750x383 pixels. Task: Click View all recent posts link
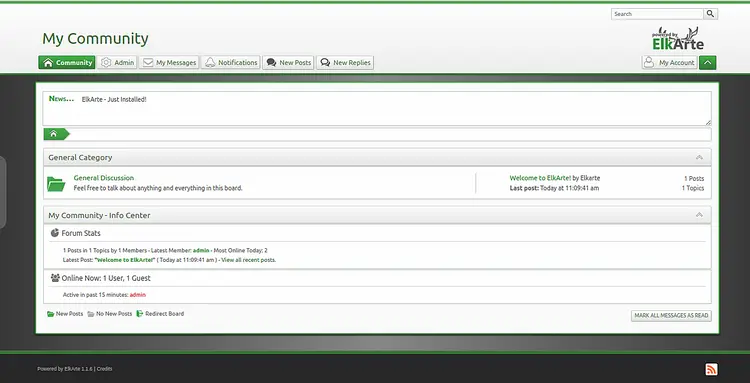(248, 260)
